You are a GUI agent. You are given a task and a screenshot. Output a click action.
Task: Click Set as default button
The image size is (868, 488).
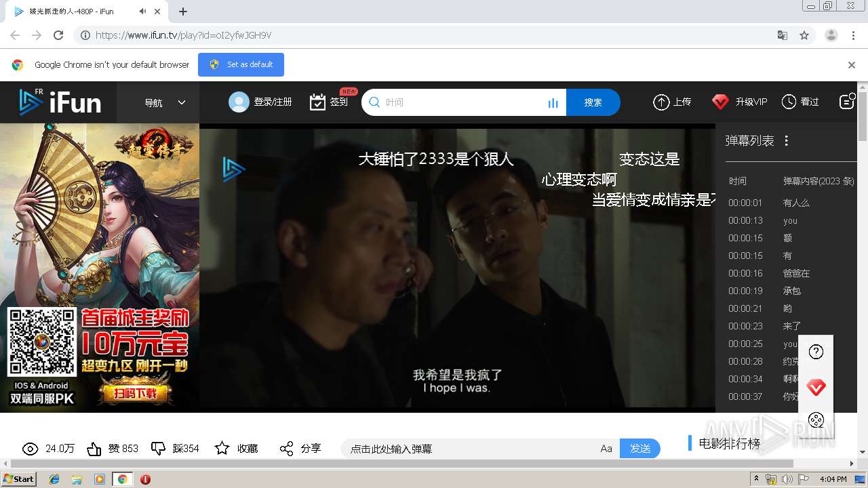click(x=241, y=64)
